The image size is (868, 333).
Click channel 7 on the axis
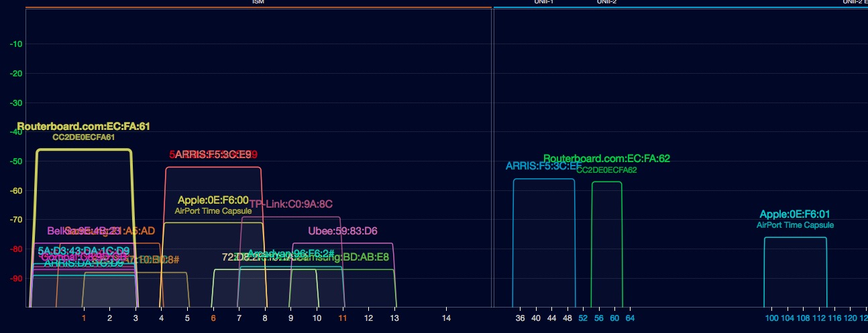coord(239,318)
